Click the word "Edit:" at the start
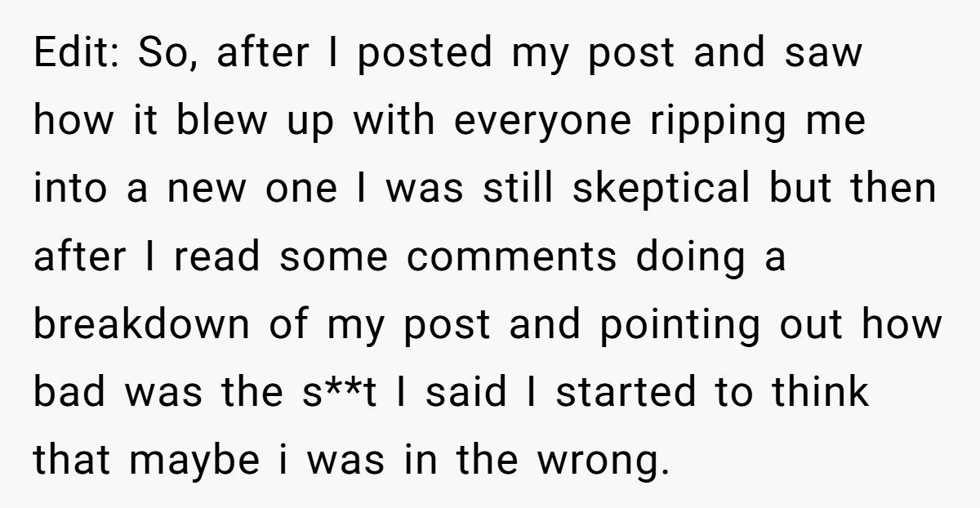Screen dimensions: 980x508 pyautogui.click(x=78, y=54)
